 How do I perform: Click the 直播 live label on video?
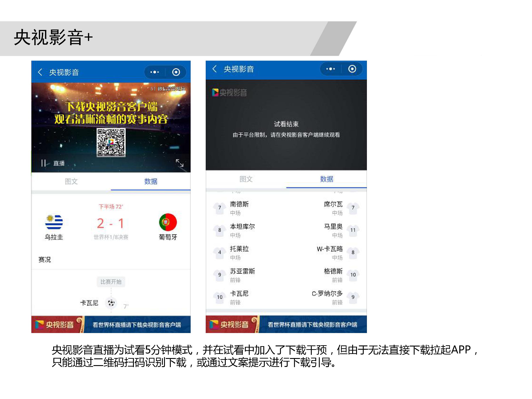59,163
